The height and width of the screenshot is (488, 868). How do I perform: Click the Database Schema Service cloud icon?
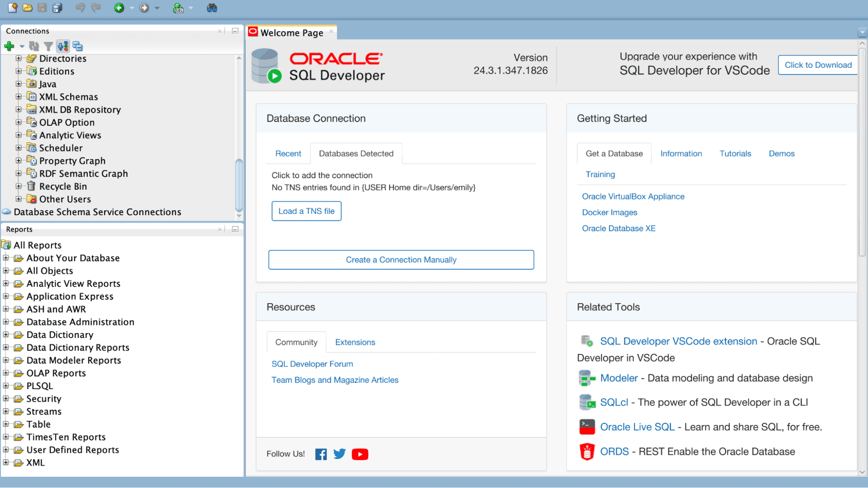click(7, 212)
